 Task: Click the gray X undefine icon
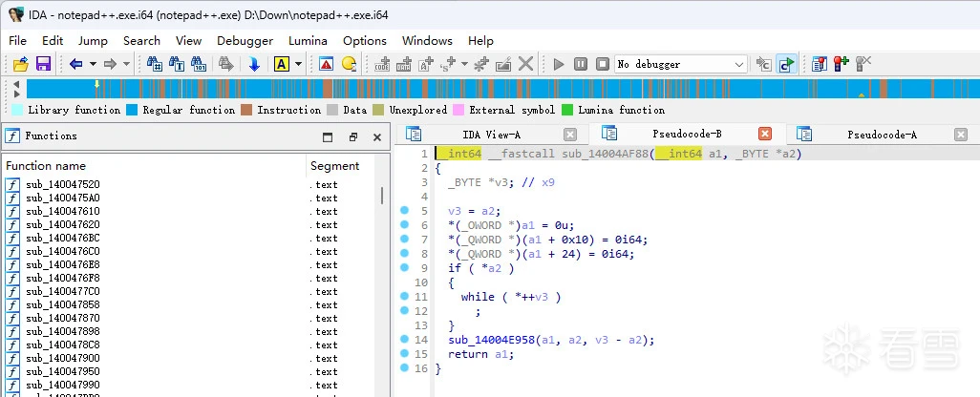click(x=526, y=64)
